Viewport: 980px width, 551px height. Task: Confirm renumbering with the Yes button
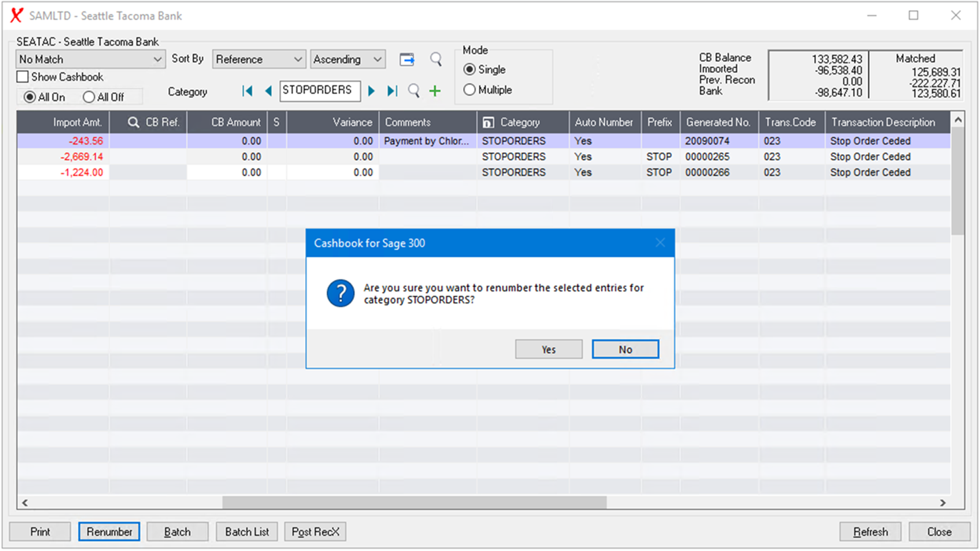point(549,349)
